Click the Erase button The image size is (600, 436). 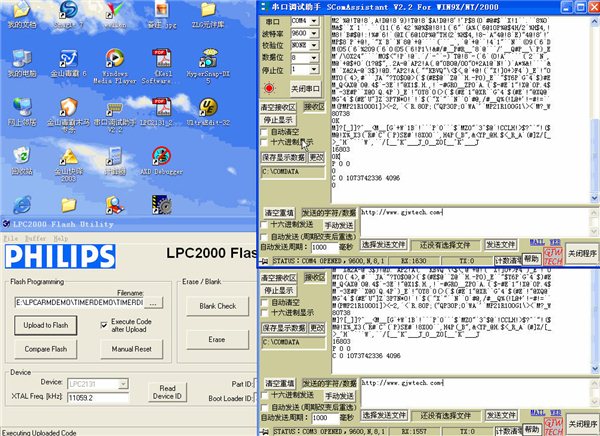(217, 339)
